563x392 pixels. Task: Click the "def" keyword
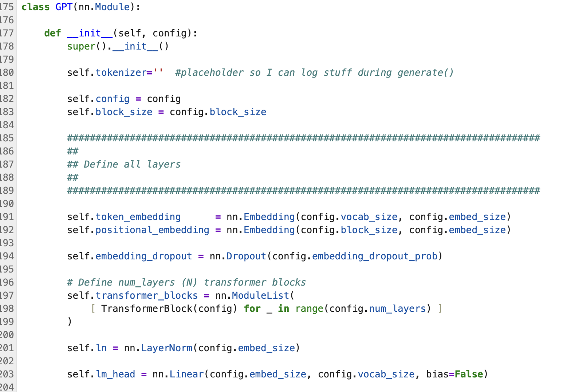tap(53, 33)
